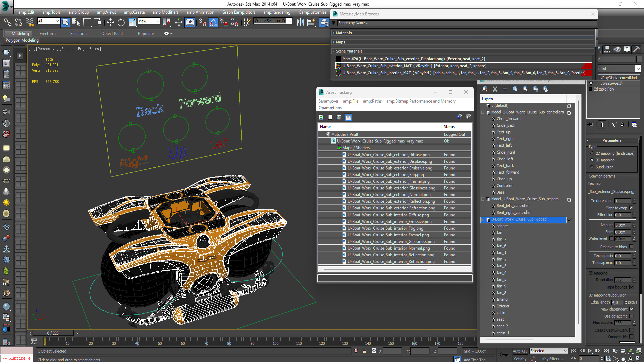Open the Set Key mode key icon
644x362 pixels.
(x=503, y=355)
